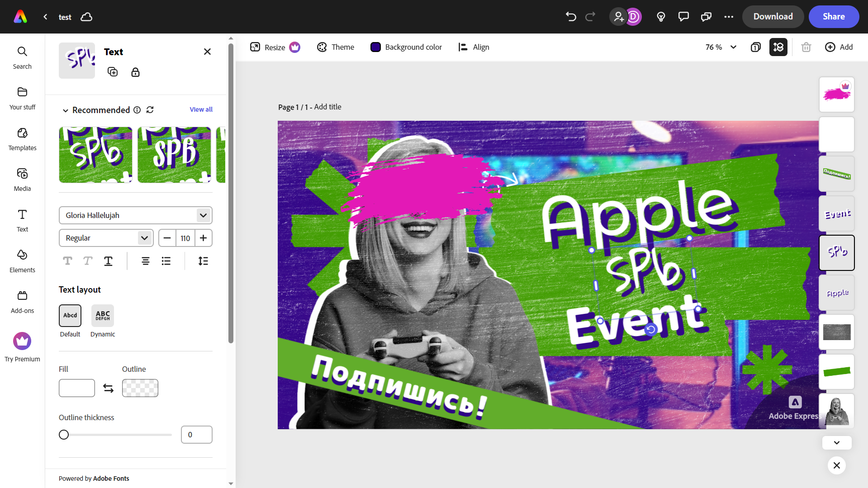Duplicate the text element icon
The height and width of the screenshot is (488, 868).
click(x=113, y=72)
